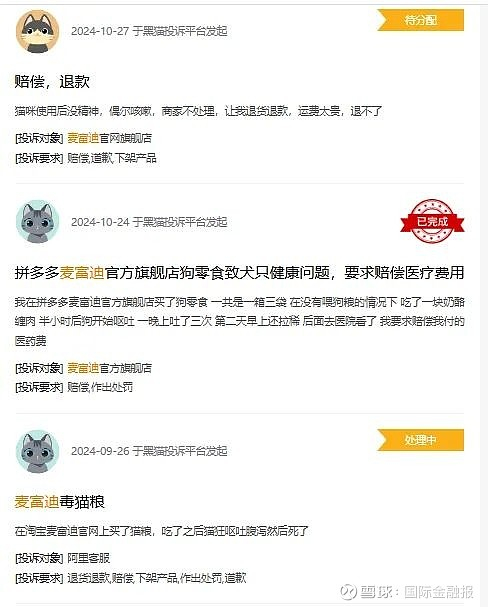Open complaint titled 麦富迪毒猫粮
Screen dimensions: 488x607
click(x=60, y=502)
